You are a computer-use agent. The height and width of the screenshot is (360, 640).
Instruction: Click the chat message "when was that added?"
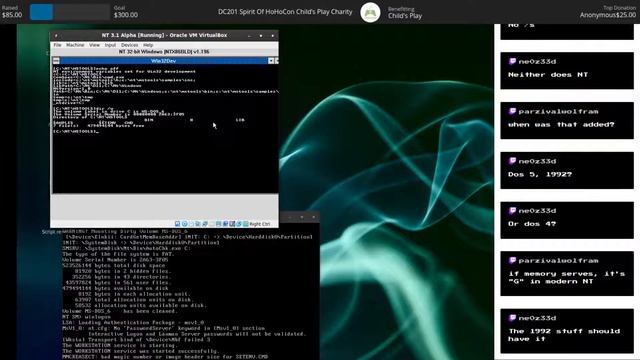point(561,124)
